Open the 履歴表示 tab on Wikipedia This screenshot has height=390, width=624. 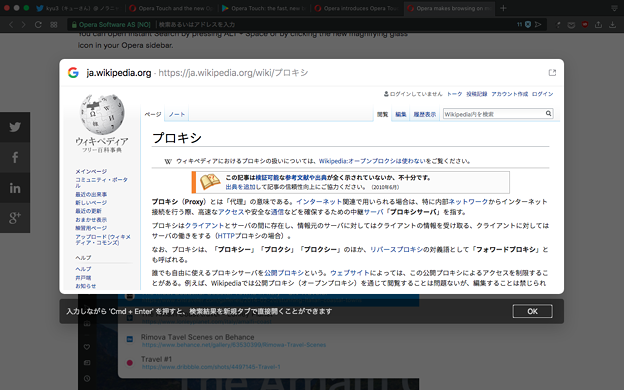click(x=425, y=114)
